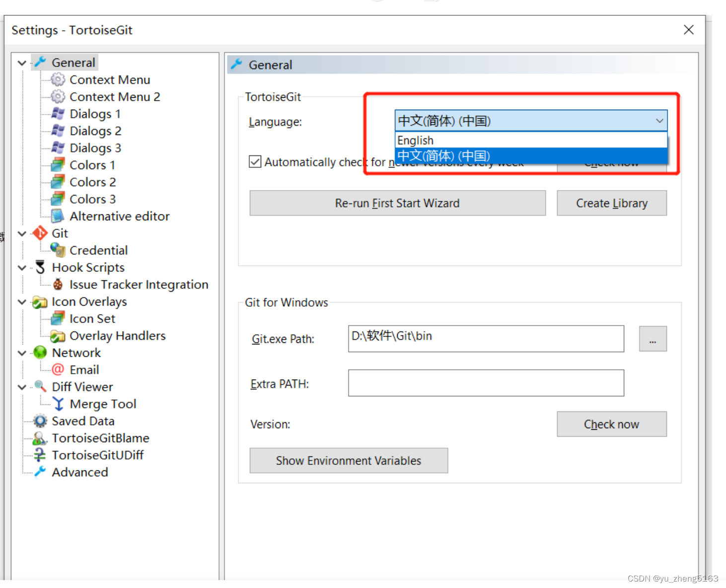Click Re-run First Start Wizard
This screenshot has width=726, height=588.
tap(397, 203)
